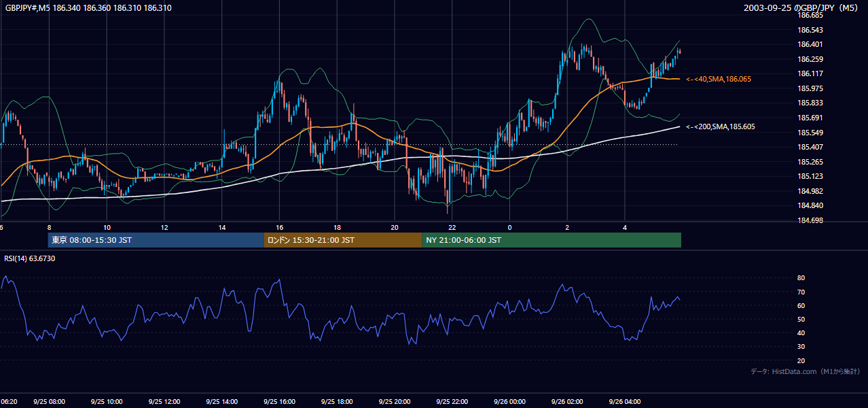Click price axis value 186.259
Image resolution: width=868 pixels, height=408 pixels.
click(810, 59)
